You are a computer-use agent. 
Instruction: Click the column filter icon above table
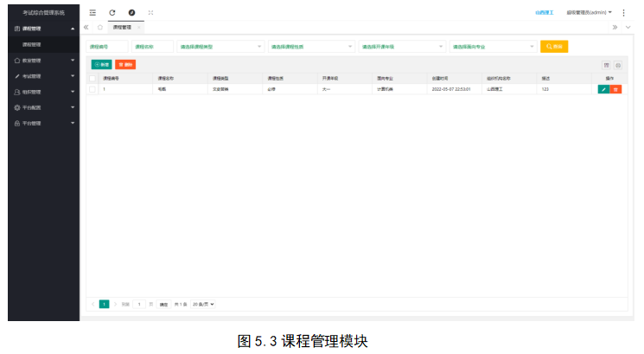[x=606, y=65]
